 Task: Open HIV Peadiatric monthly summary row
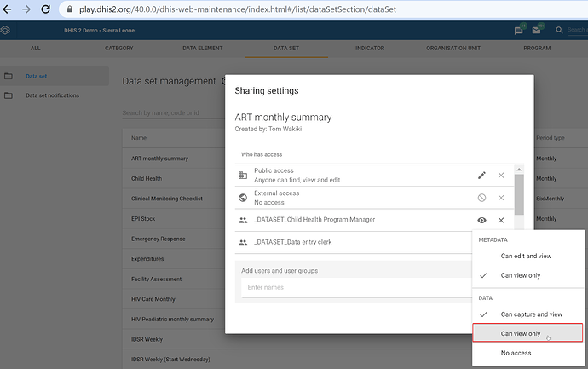pos(173,319)
